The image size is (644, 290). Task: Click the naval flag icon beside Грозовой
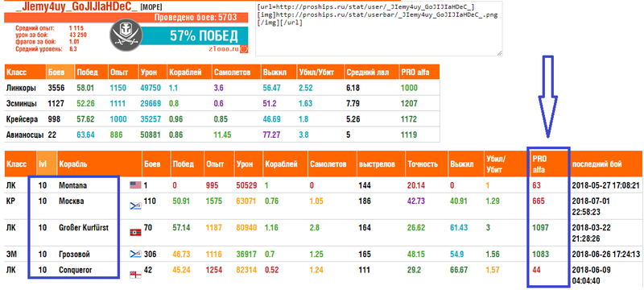(x=135, y=254)
